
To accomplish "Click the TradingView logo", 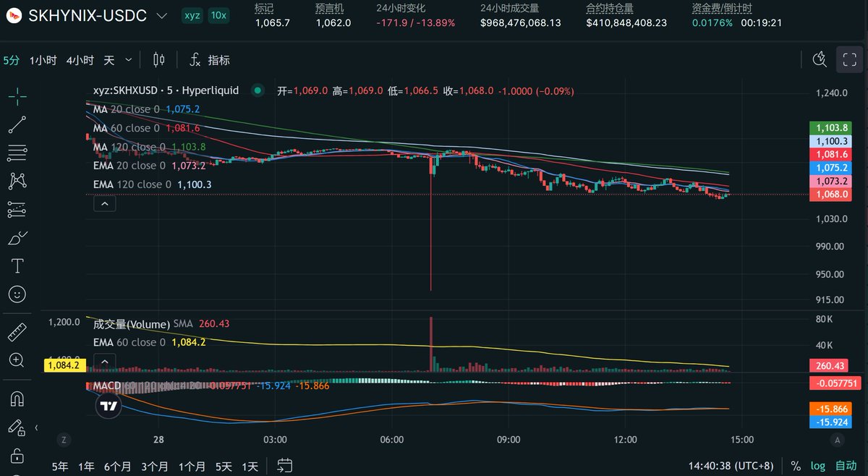I will click(x=109, y=407).
